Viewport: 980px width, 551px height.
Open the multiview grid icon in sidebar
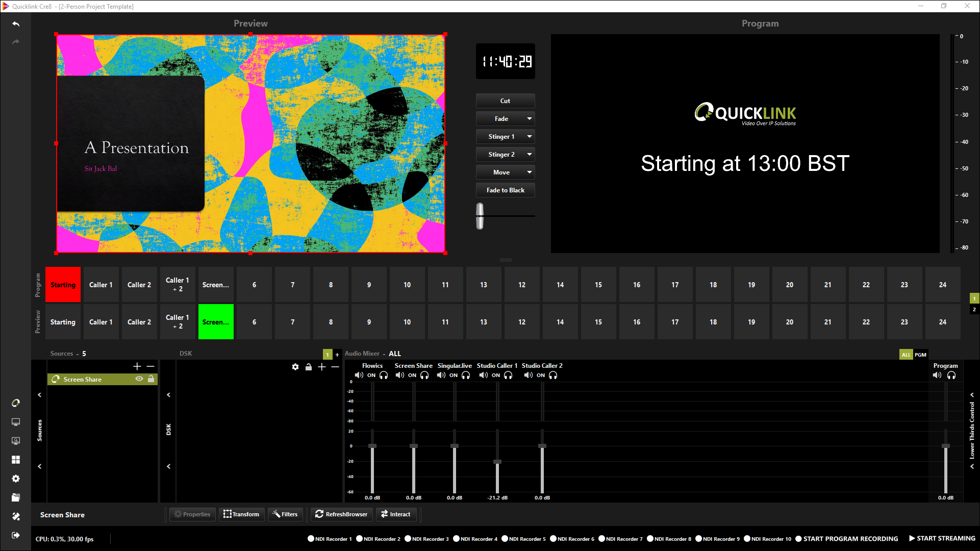[16, 460]
